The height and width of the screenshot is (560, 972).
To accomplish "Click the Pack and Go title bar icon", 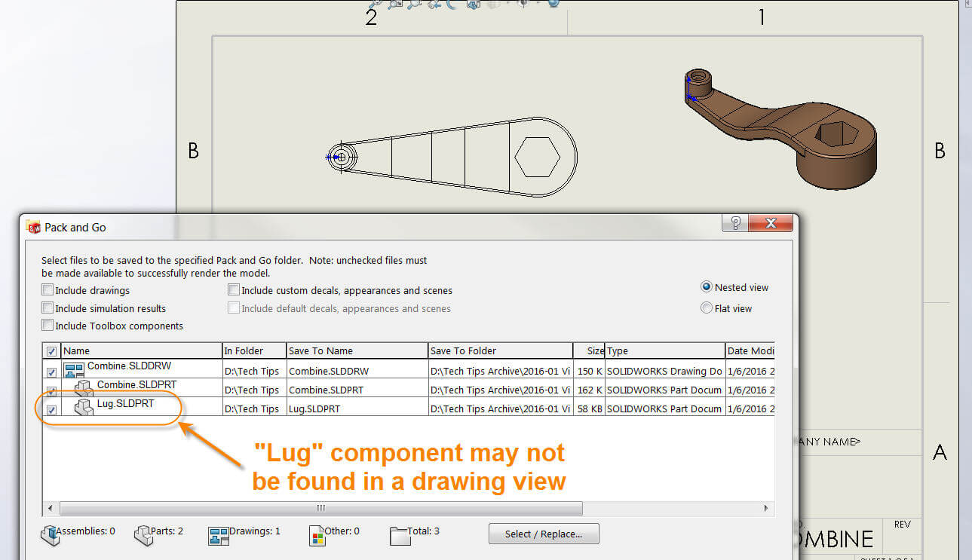I will coord(33,227).
